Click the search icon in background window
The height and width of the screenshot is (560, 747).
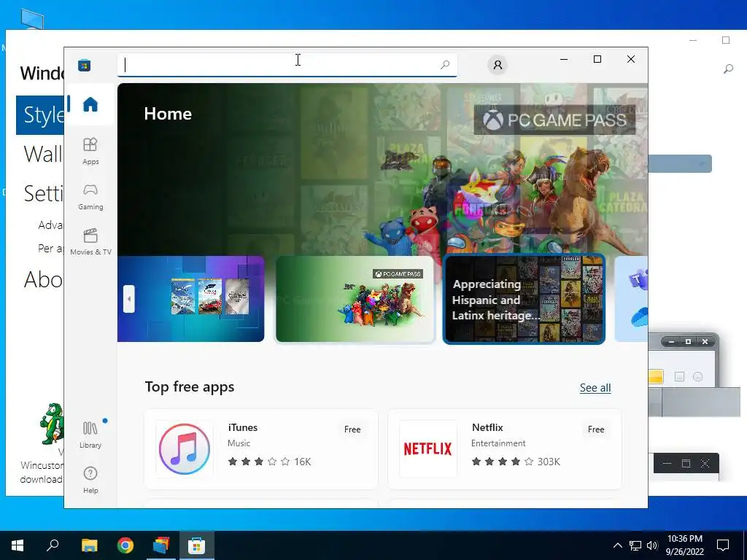[728, 69]
